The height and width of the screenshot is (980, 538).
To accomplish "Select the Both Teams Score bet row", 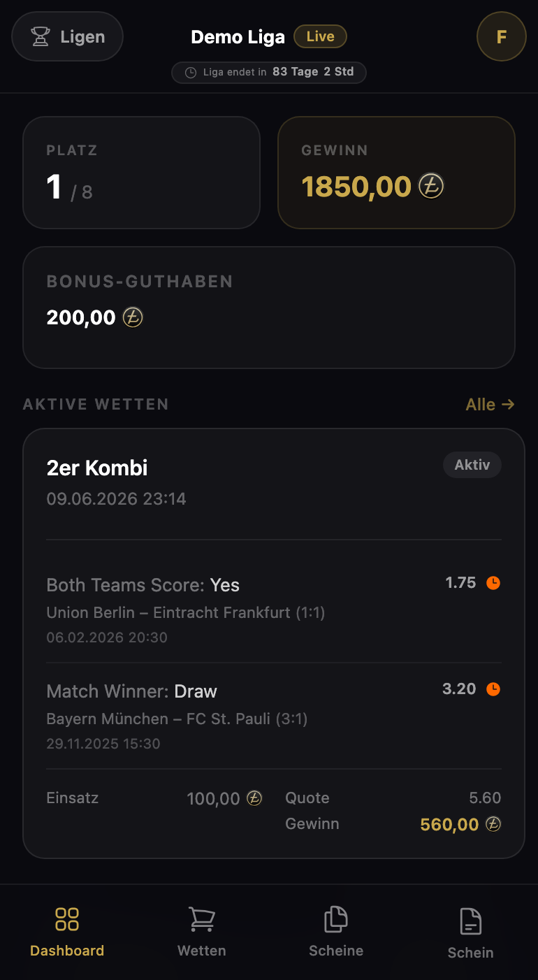I will click(x=274, y=610).
